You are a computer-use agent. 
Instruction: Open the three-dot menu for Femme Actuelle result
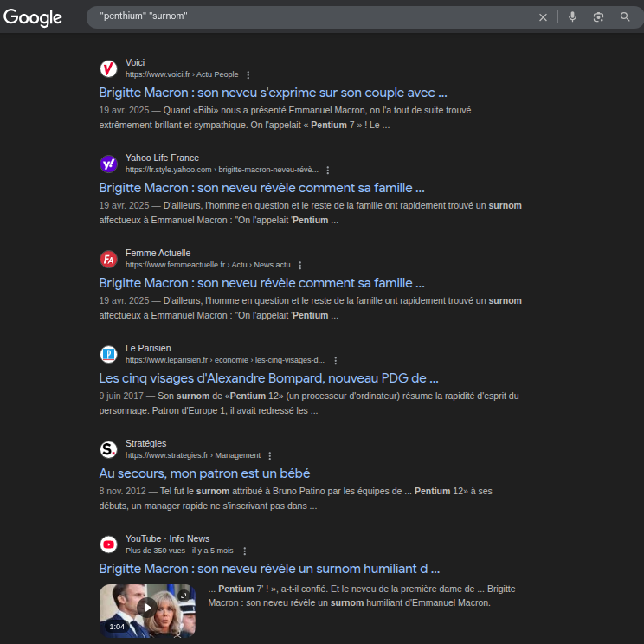click(299, 266)
